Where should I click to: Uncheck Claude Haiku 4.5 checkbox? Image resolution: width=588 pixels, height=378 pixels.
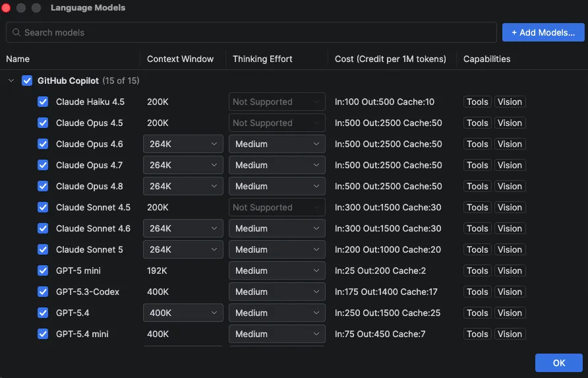pos(43,102)
